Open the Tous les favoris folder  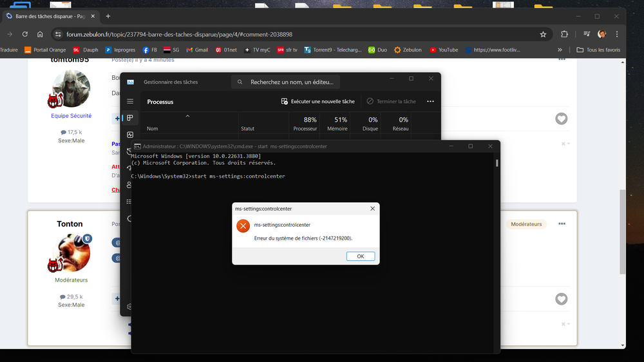point(598,50)
